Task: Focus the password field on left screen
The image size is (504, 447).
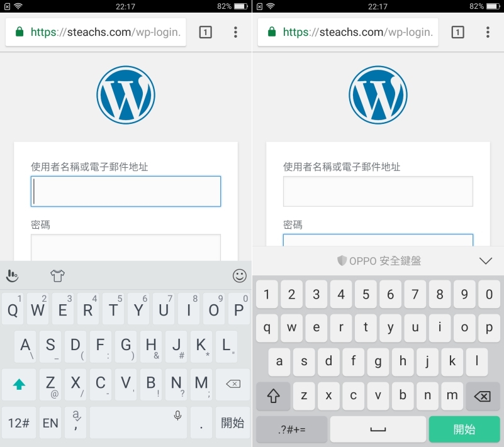Action: point(126,247)
